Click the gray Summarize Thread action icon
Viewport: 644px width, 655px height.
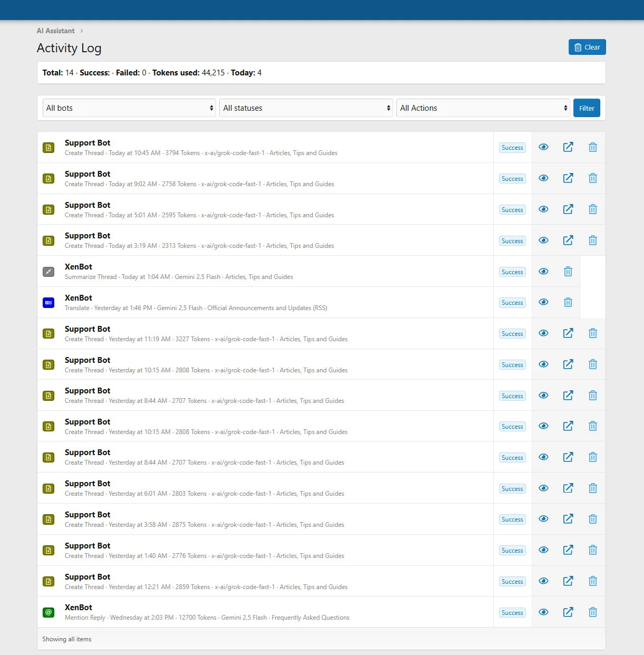click(48, 272)
